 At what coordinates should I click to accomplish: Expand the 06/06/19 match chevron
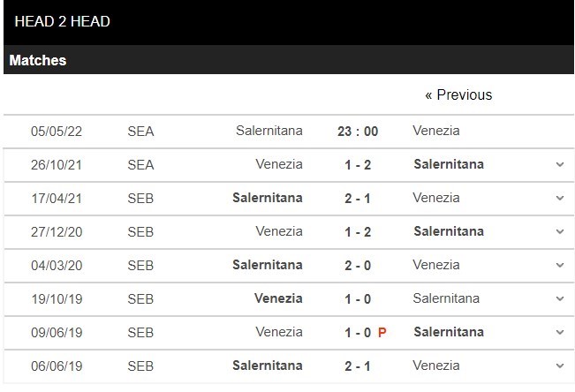560,366
